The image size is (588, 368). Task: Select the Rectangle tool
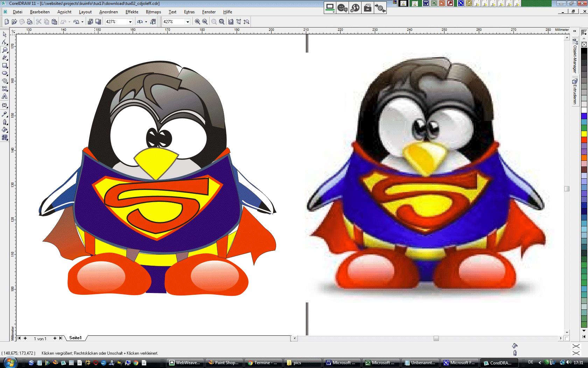point(5,65)
